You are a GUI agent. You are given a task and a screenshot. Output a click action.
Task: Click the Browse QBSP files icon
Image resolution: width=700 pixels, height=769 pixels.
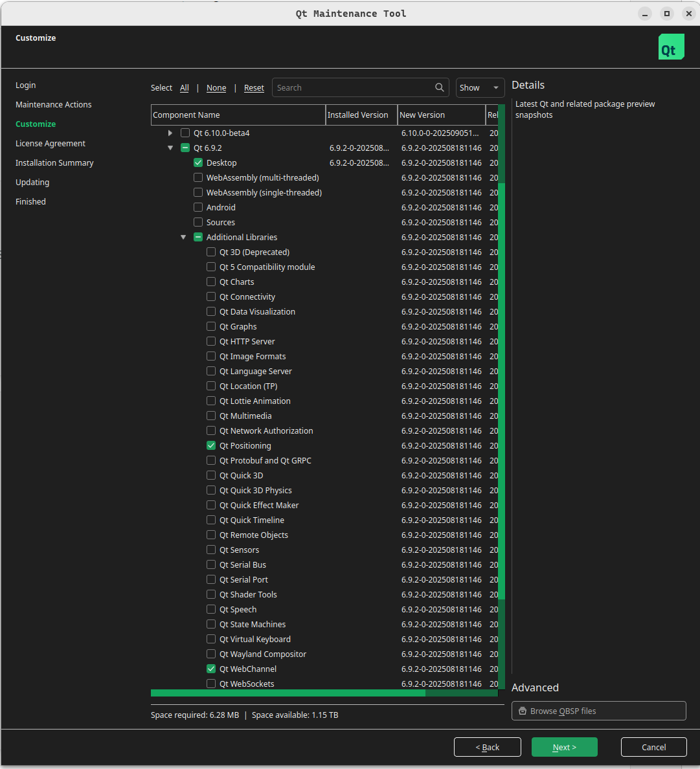click(523, 711)
